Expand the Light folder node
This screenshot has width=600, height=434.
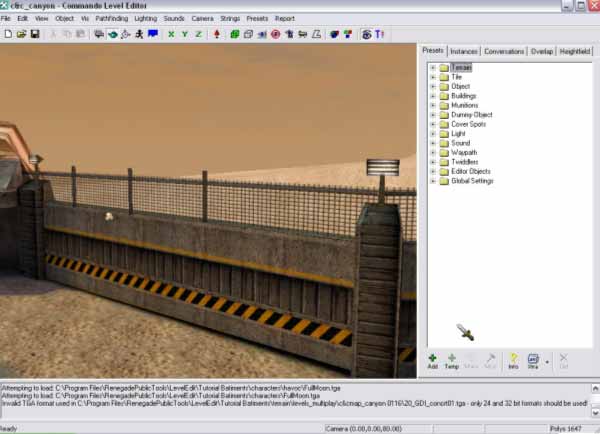pyautogui.click(x=433, y=134)
